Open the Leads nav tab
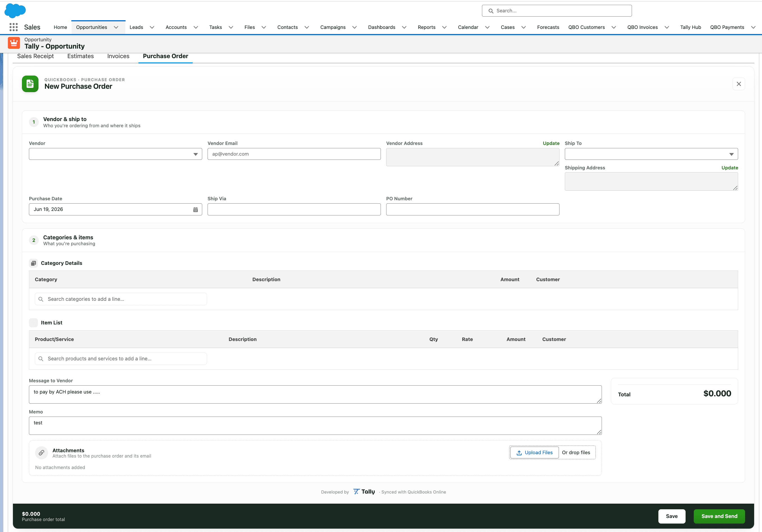 click(x=136, y=27)
